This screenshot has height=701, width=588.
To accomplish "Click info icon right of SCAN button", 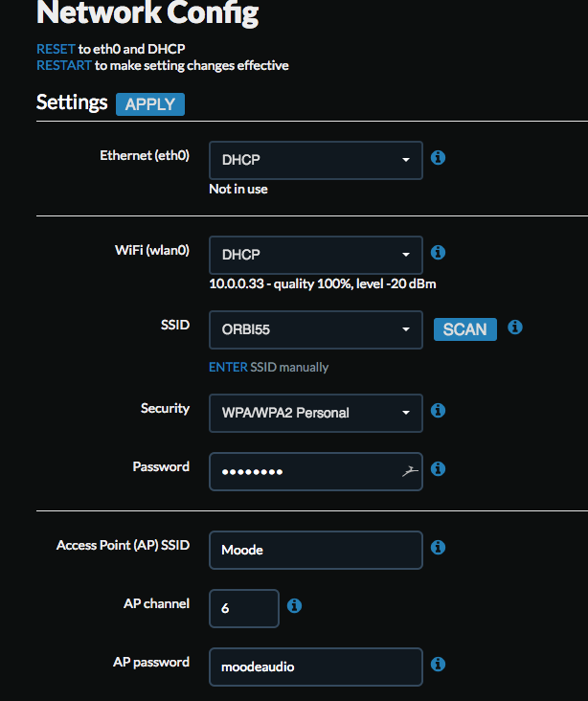I will (515, 327).
